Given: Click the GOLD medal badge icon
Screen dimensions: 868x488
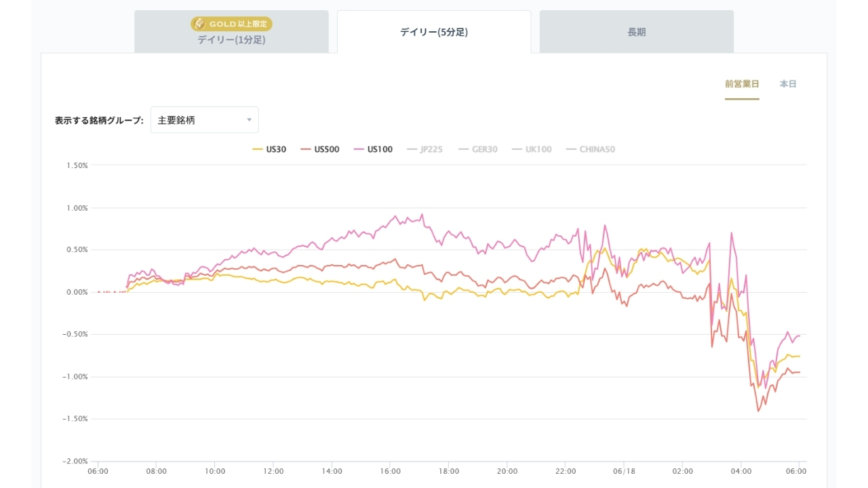Looking at the screenshot, I should 200,24.
